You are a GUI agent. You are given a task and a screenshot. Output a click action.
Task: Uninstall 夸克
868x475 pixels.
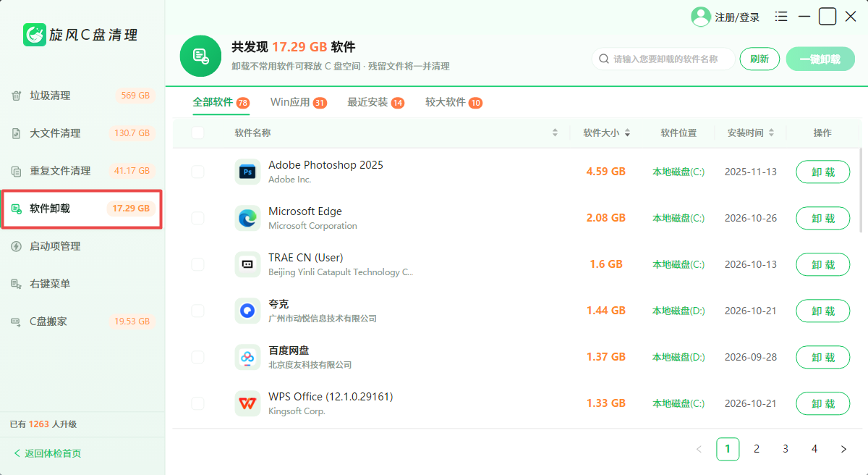tap(823, 311)
